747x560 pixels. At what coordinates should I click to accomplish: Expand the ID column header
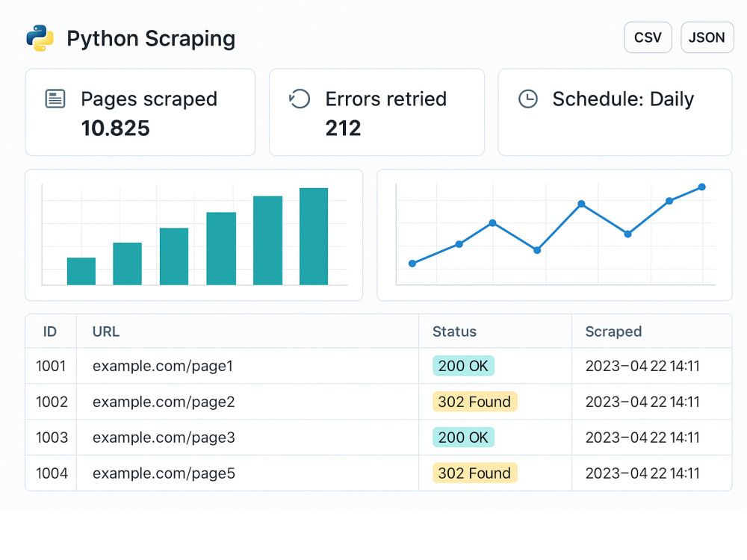(x=50, y=332)
